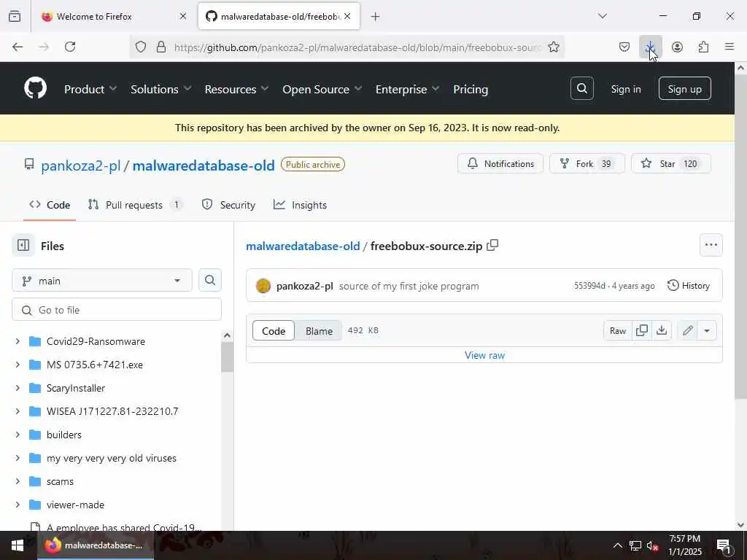747x560 pixels.
Task: Click the Sign in link
Action: [x=626, y=89]
